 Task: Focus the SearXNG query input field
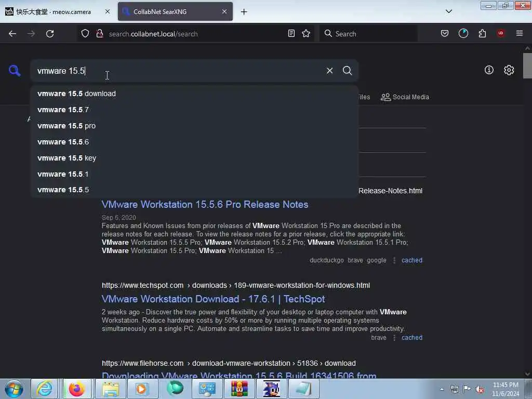pyautogui.click(x=178, y=71)
